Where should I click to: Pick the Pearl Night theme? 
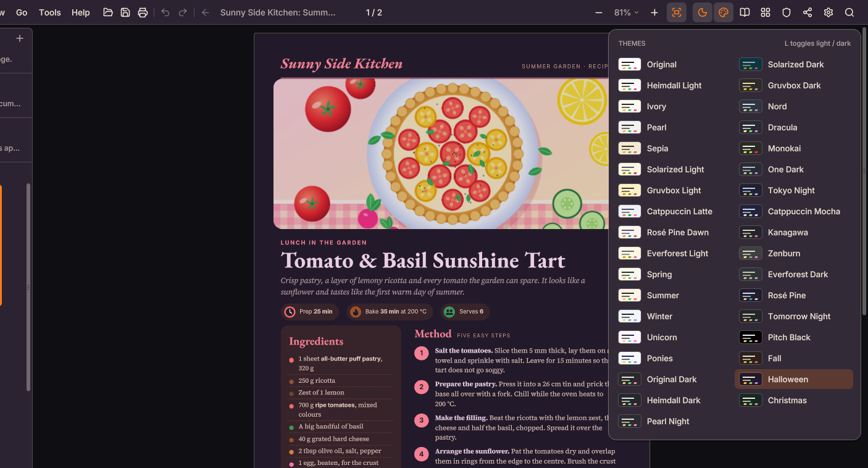tap(673, 421)
